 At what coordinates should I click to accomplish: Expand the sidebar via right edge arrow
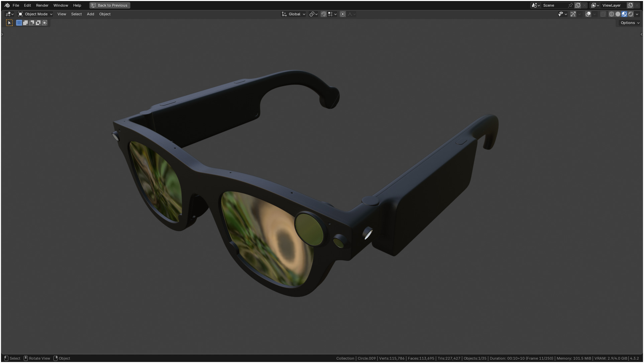pyautogui.click(x=641, y=34)
